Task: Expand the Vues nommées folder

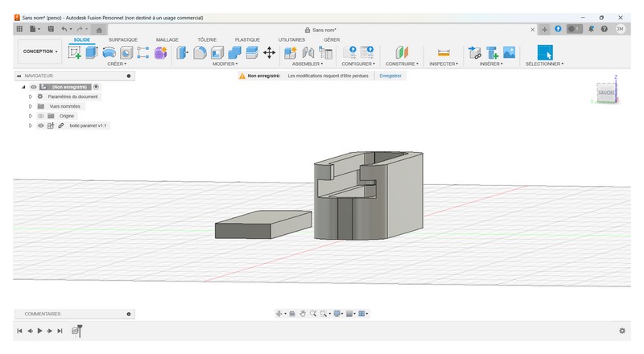Action: (31, 105)
